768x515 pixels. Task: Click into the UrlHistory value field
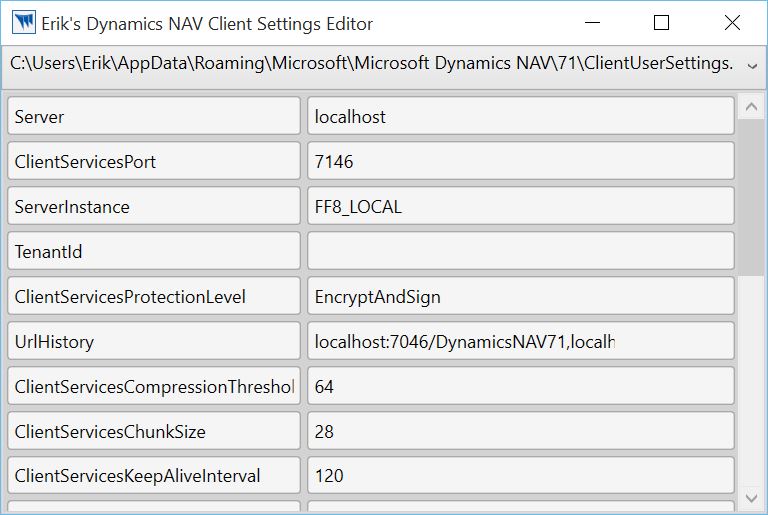point(521,341)
